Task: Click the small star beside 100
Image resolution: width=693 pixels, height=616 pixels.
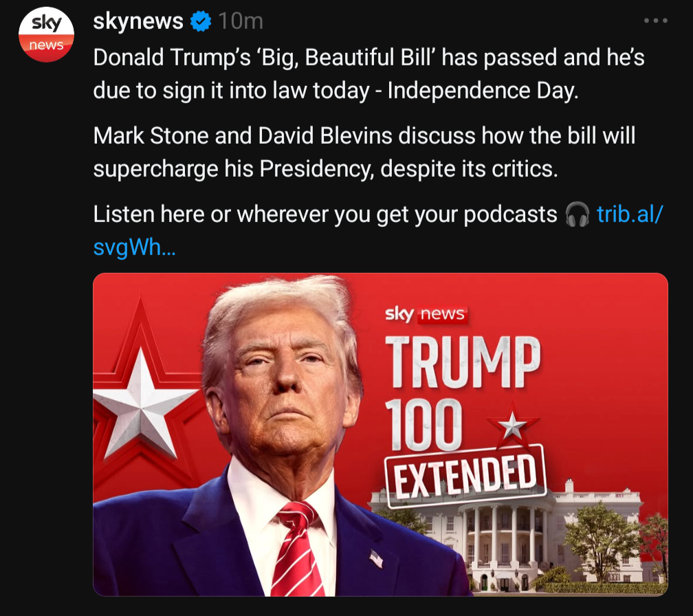Action: (x=513, y=426)
